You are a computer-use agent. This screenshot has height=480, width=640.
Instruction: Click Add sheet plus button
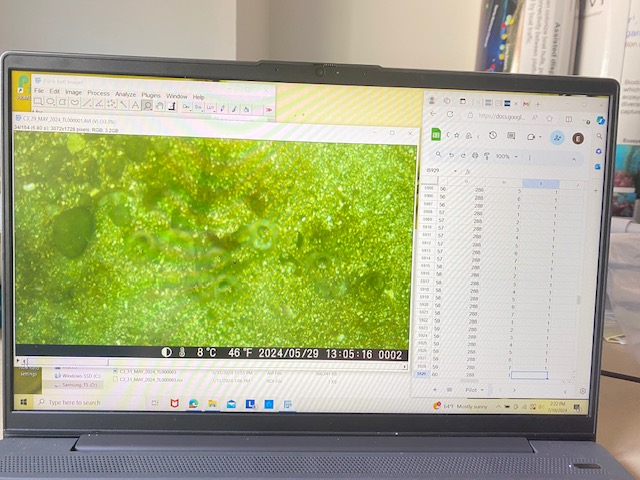coord(435,389)
